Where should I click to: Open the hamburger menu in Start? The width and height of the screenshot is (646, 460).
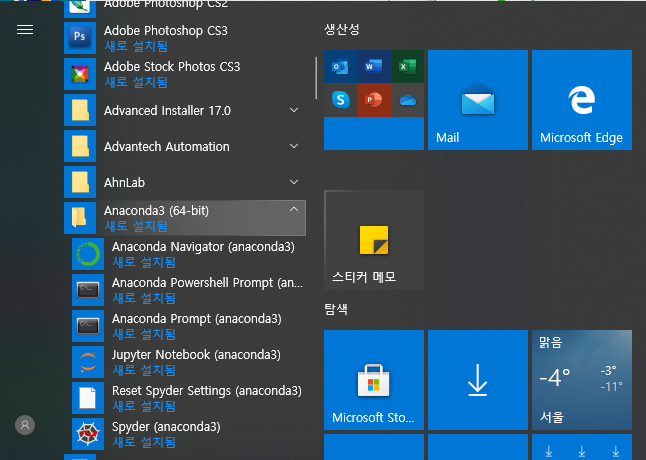tap(25, 30)
